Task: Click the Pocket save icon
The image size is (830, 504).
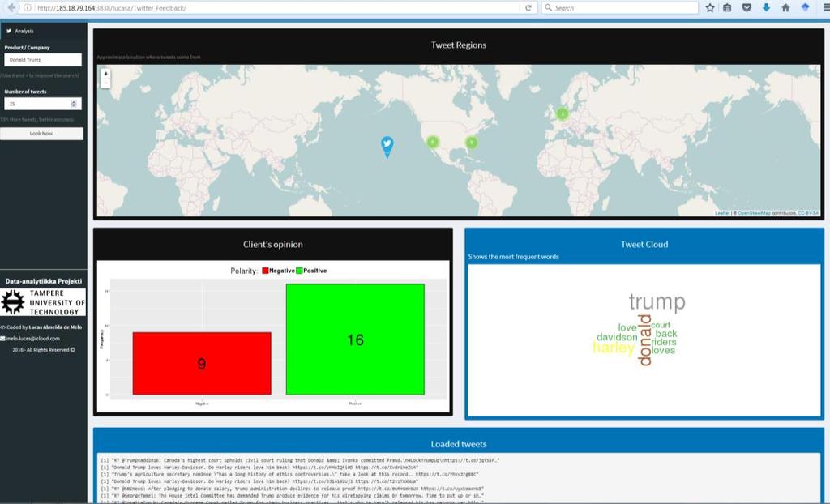Action: tap(747, 7)
